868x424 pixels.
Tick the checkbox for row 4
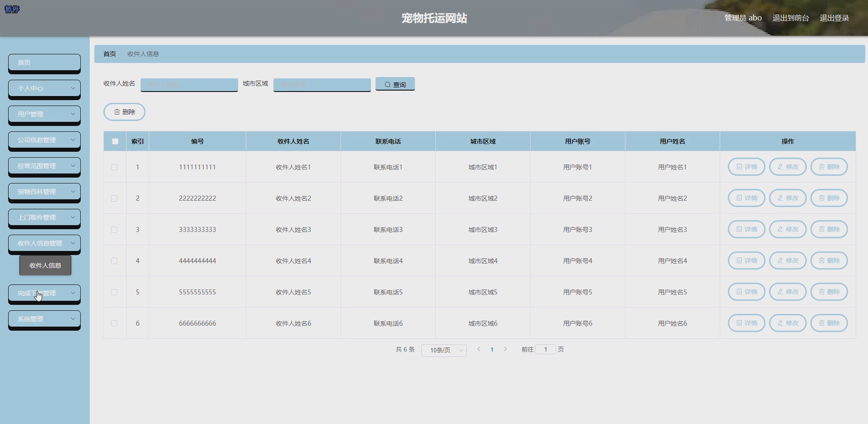(114, 261)
